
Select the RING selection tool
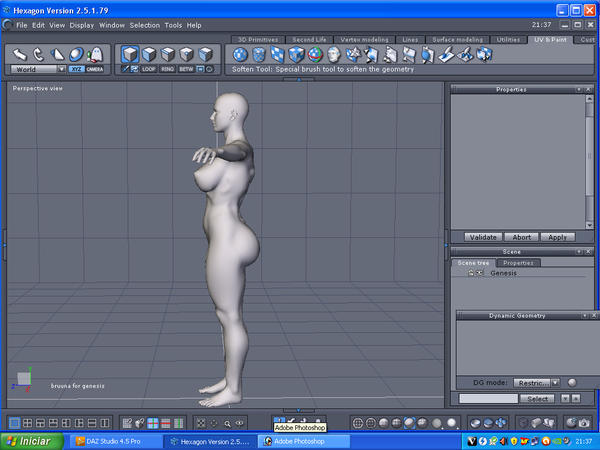pyautogui.click(x=167, y=69)
